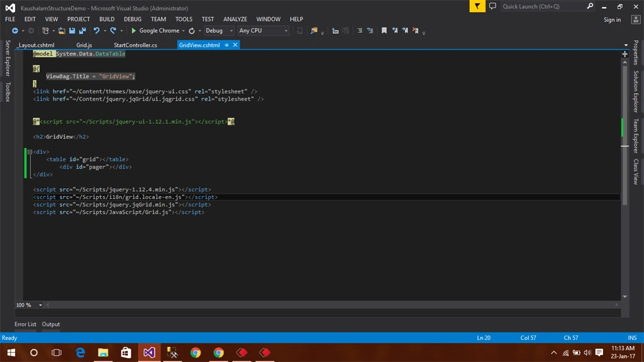Image resolution: width=644 pixels, height=362 pixels.
Task: Toggle the pin on GridView.cshtml tab
Action: (x=226, y=45)
